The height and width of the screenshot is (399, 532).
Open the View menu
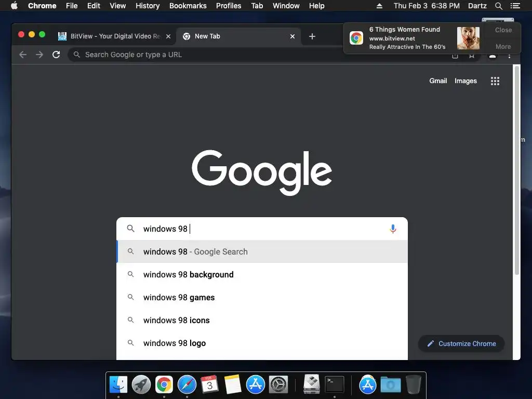[x=118, y=6]
